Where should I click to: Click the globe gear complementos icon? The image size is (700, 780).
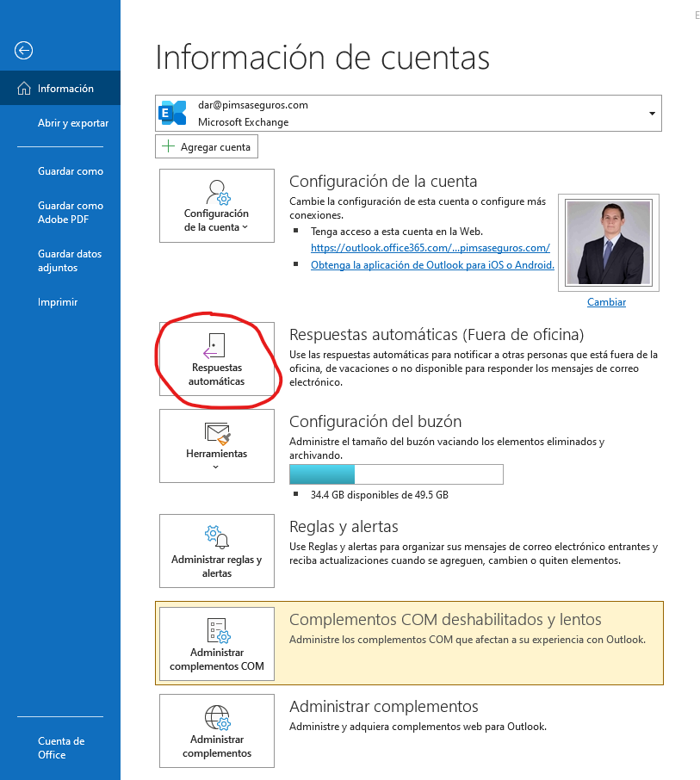(218, 717)
